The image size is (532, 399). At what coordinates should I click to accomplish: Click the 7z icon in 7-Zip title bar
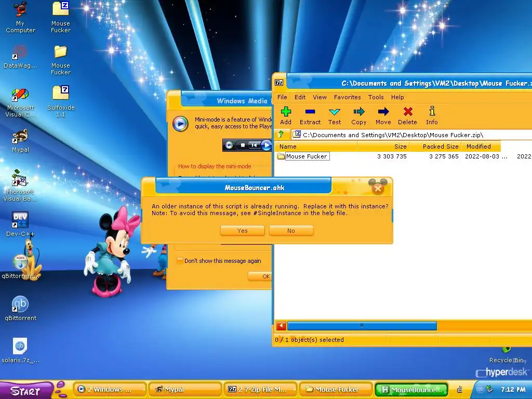point(279,83)
